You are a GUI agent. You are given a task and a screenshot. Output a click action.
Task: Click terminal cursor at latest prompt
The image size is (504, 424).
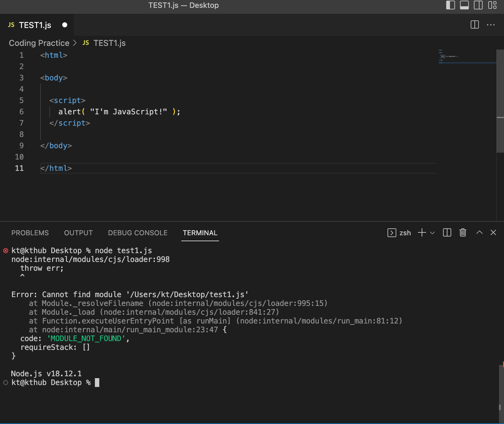tap(97, 383)
